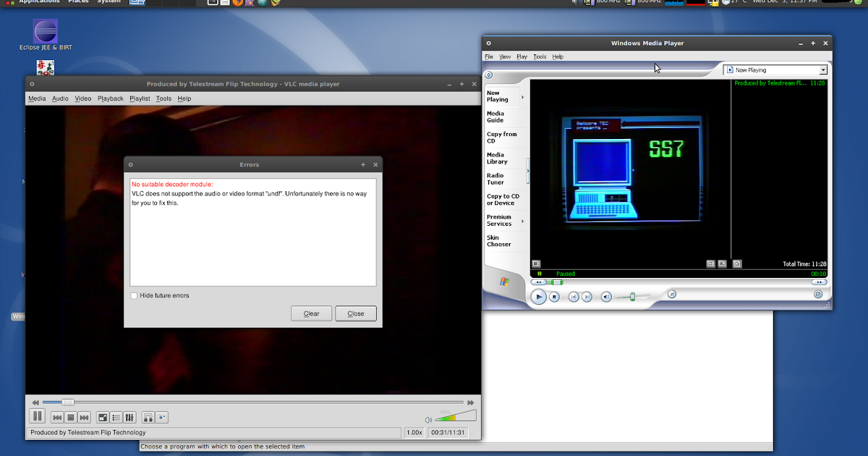
Task: Open Windows Media Player Help menu
Action: (x=558, y=56)
